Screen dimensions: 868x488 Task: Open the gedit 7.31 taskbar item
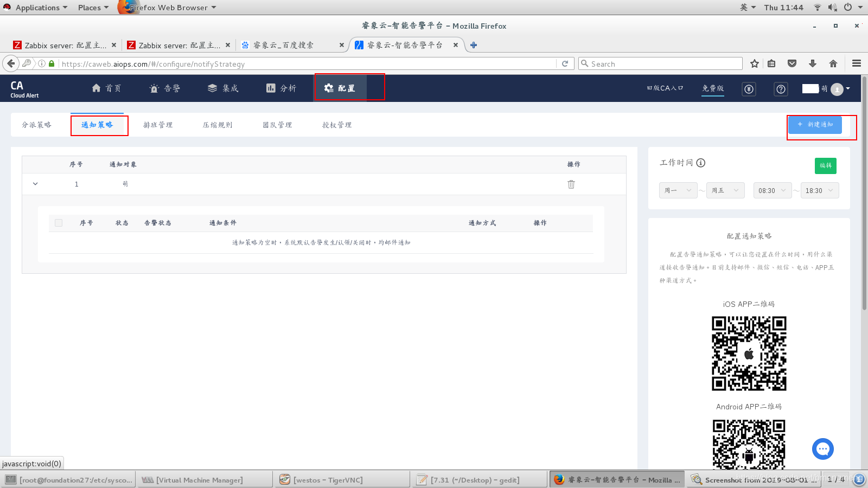(480, 480)
